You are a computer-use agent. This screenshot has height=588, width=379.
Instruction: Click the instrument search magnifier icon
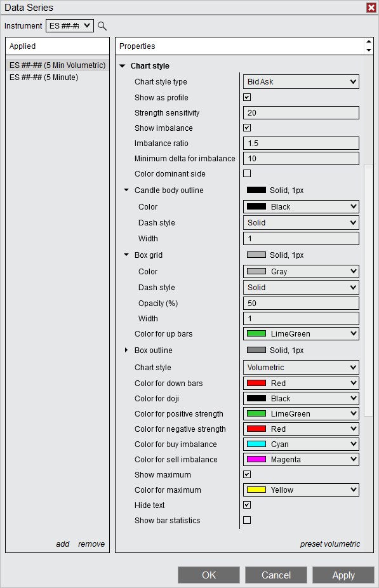[102, 26]
